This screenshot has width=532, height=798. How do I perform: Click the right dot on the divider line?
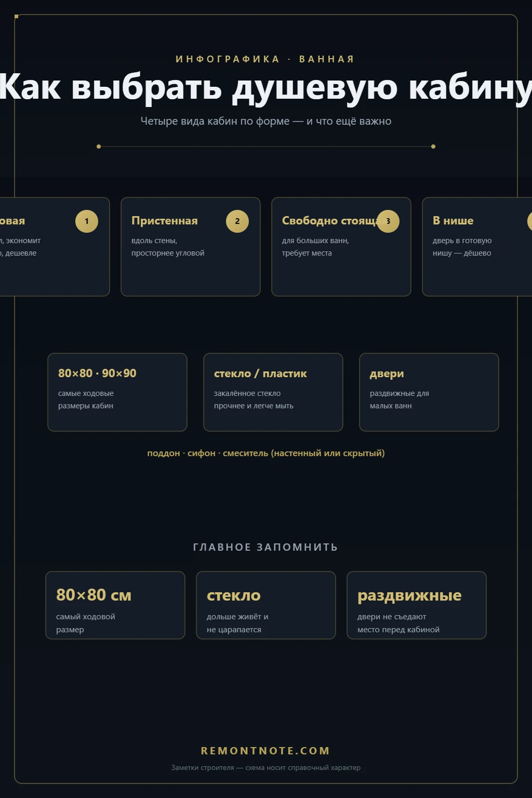pyautogui.click(x=433, y=147)
